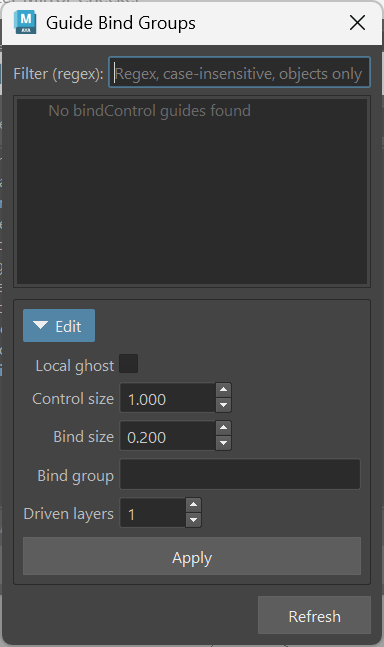Click the 'Filter (regex):' label
This screenshot has height=647, width=384.
(x=58, y=73)
